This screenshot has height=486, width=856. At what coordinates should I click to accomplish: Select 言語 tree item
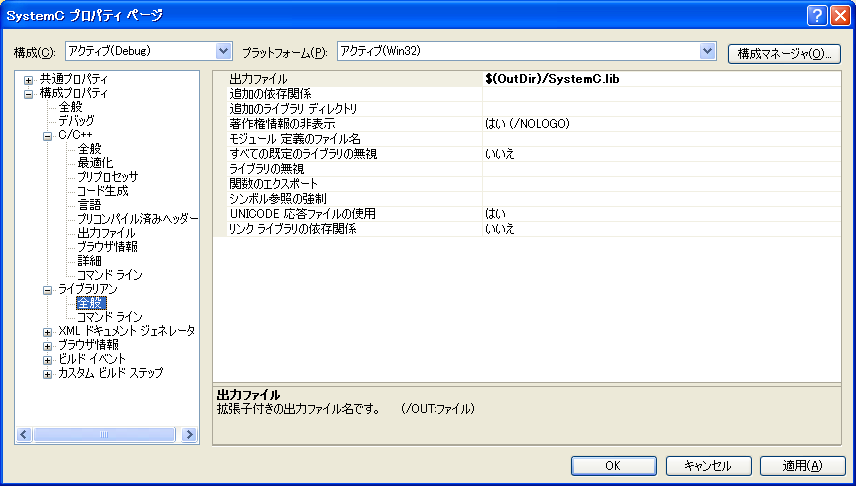[90, 205]
